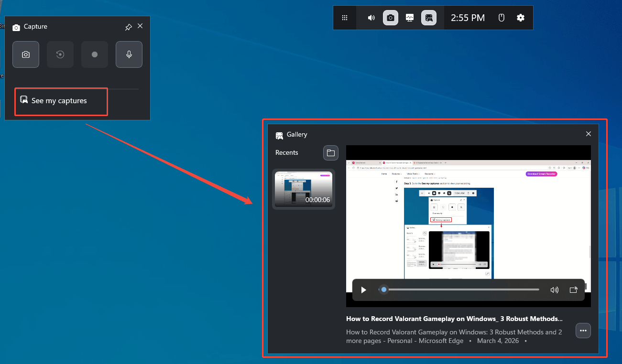
Task: Select the 00:00:06 recent capture thumbnail
Action: (304, 189)
